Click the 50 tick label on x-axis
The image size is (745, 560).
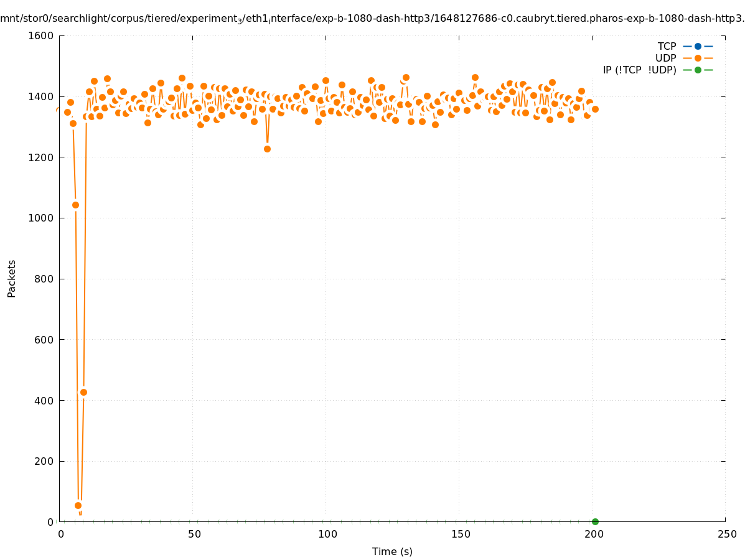click(x=194, y=534)
